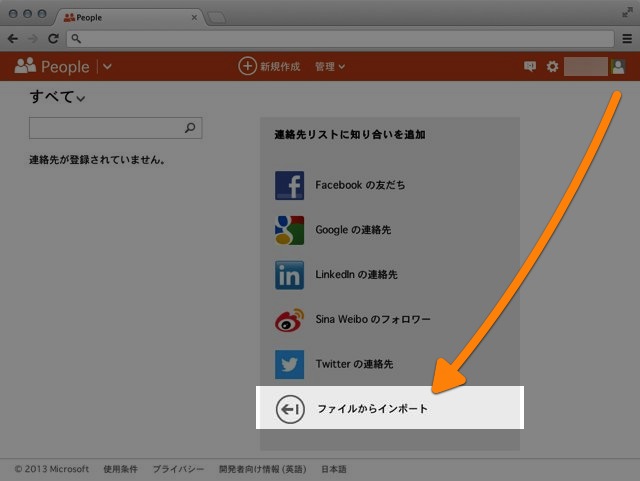640x481 pixels.
Task: Open the browser hamburger menu
Action: tap(627, 38)
